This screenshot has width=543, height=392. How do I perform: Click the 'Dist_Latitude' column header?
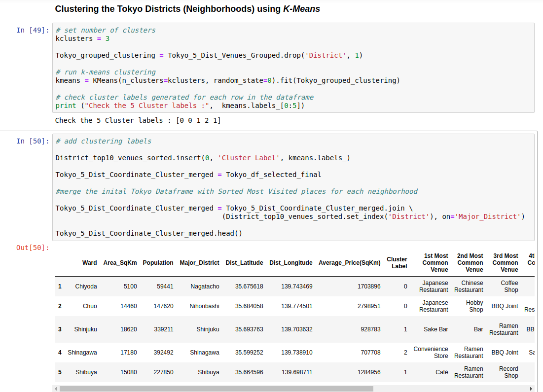[x=244, y=262]
